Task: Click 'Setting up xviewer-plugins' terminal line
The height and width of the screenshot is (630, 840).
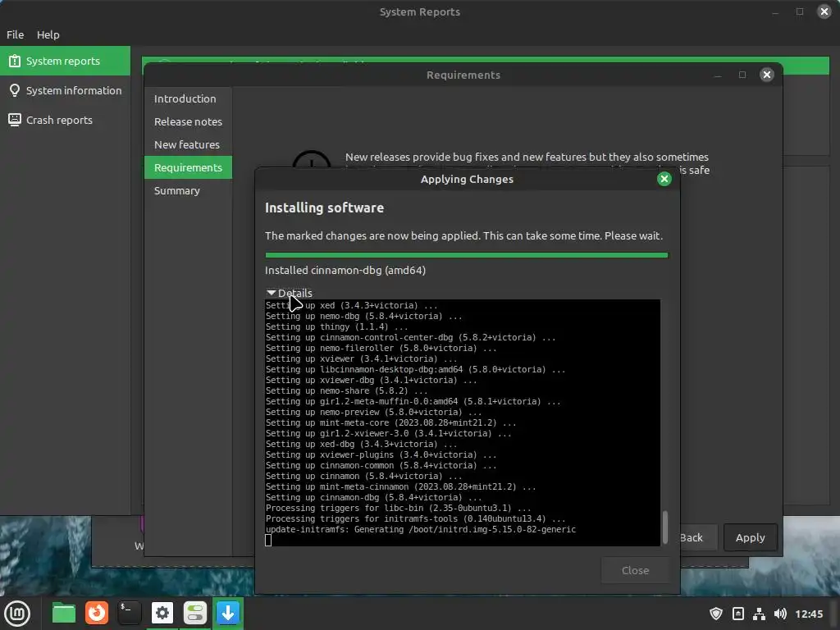Action: [x=381, y=454]
